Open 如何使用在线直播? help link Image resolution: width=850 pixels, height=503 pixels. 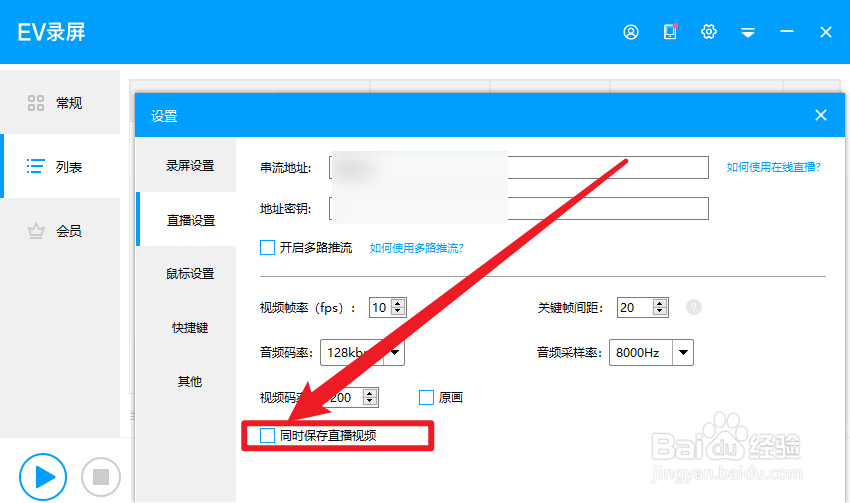[774, 167]
